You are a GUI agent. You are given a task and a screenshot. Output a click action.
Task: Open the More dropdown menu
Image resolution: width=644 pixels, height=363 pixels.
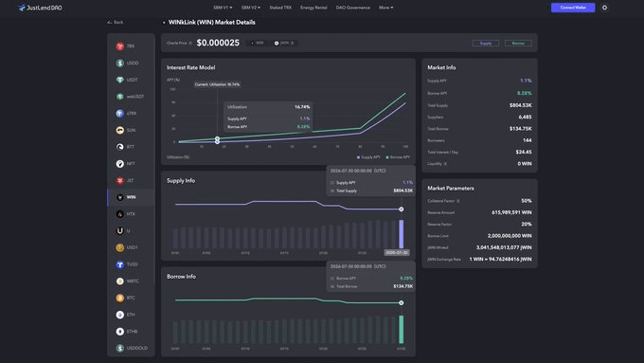385,8
